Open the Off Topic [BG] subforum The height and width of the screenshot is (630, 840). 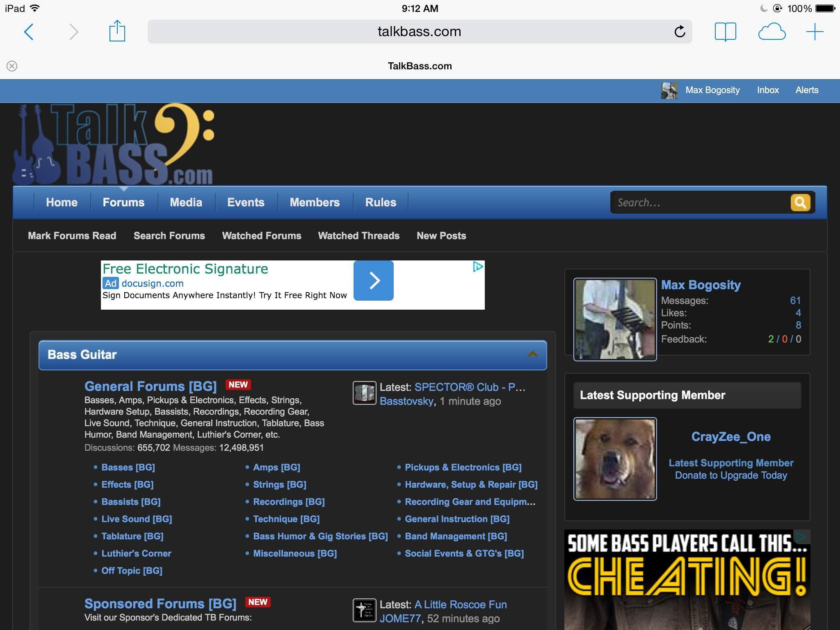(x=132, y=571)
